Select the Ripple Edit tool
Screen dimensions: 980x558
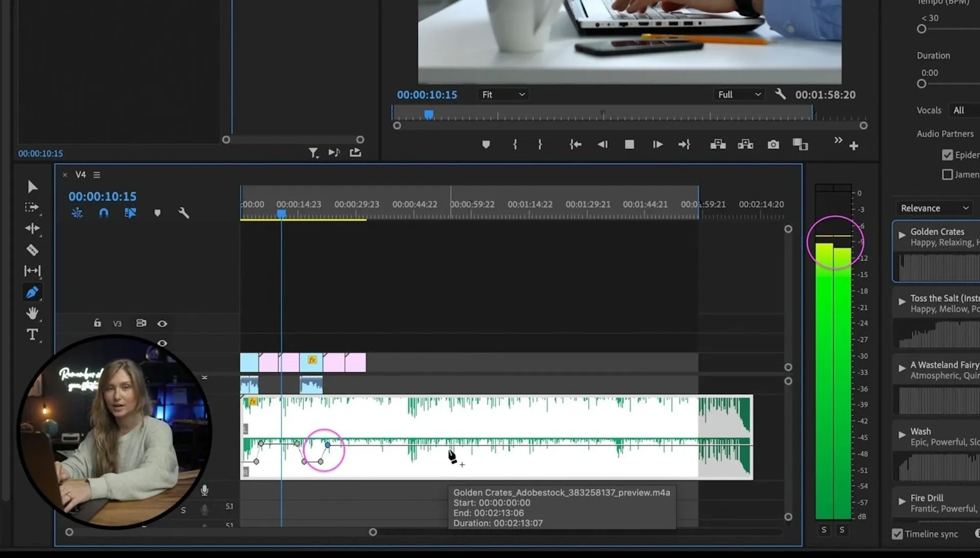[x=32, y=229]
